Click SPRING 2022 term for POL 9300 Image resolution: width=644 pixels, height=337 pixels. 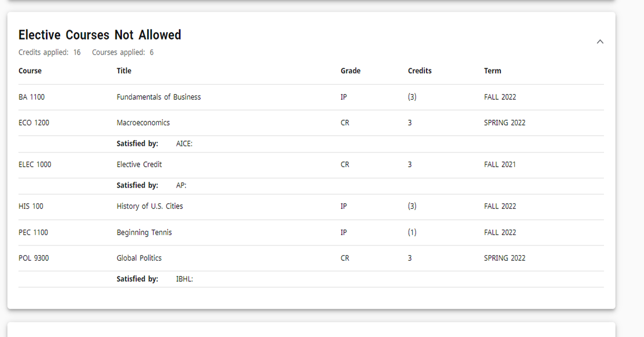pos(505,258)
